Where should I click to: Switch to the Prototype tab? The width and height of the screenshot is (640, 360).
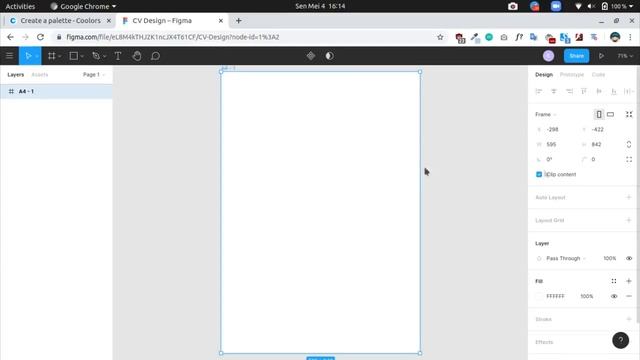point(571,75)
